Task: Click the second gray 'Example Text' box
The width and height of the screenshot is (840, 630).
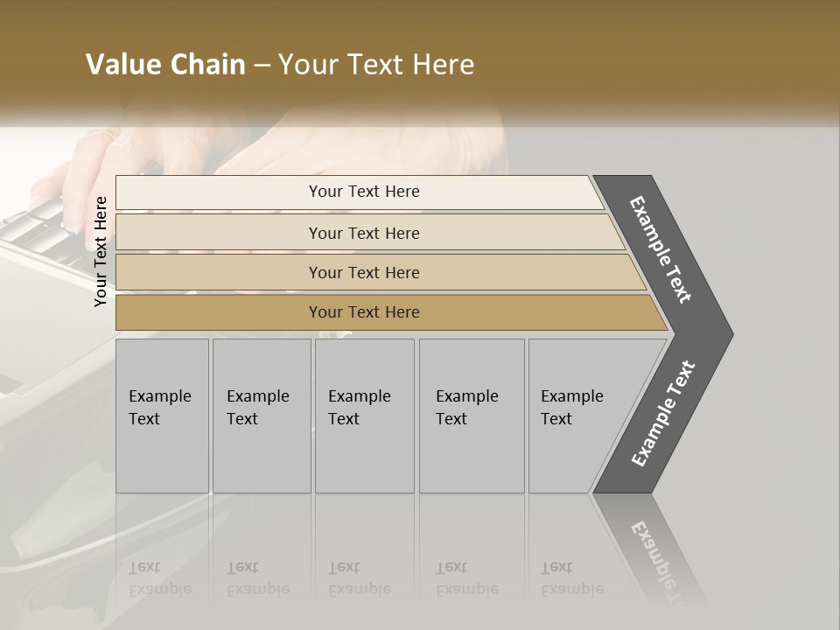Action: pyautogui.click(x=262, y=416)
